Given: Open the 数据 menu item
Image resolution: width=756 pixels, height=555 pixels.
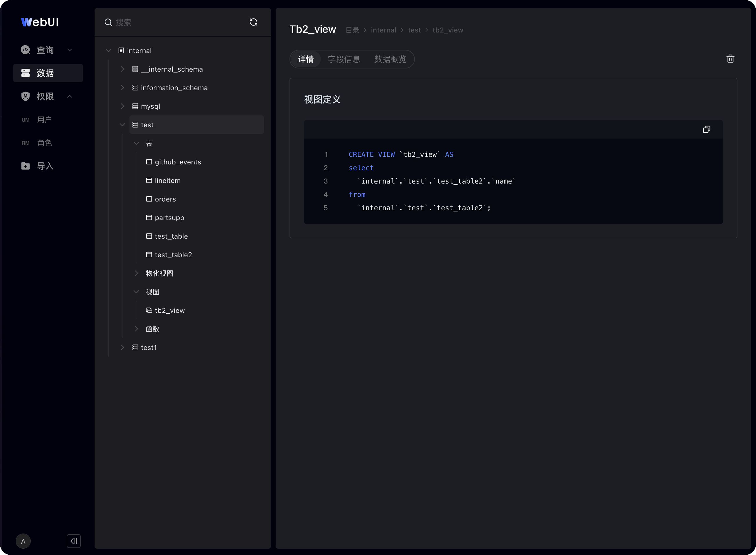Looking at the screenshot, I should [x=48, y=73].
